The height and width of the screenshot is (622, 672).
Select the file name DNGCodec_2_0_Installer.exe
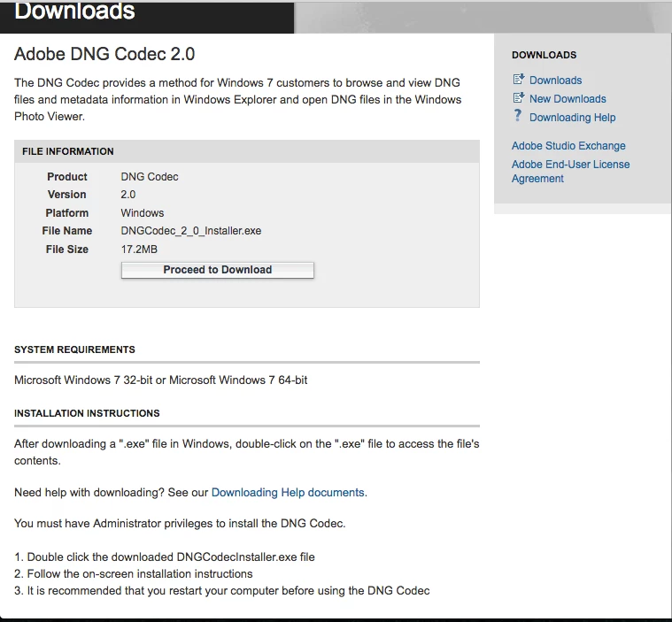click(x=190, y=231)
